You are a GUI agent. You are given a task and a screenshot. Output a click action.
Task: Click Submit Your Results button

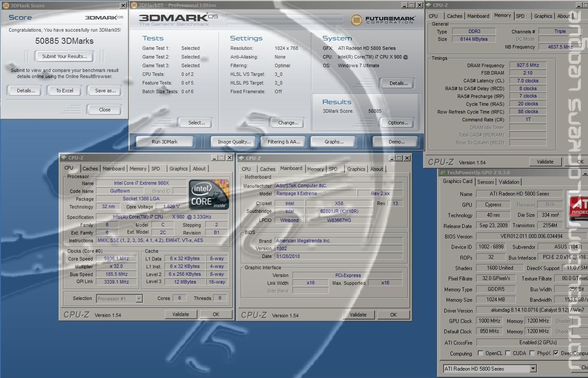click(64, 56)
